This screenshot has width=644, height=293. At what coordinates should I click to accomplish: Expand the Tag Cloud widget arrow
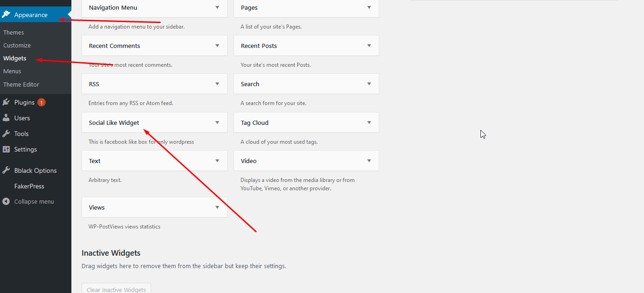(369, 123)
